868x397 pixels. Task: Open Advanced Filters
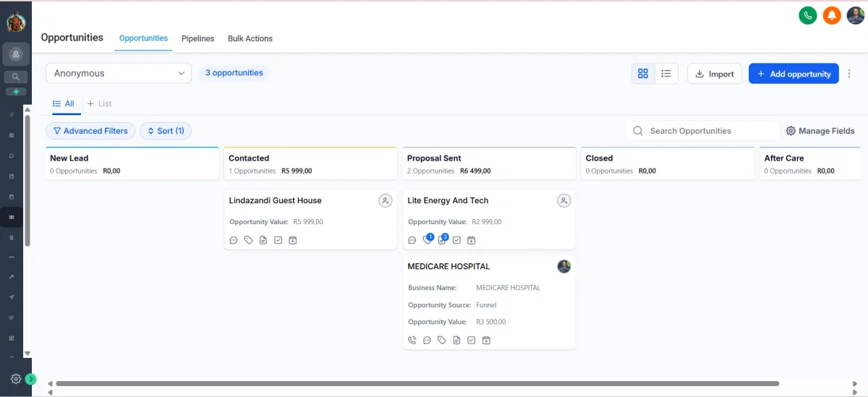click(x=90, y=131)
